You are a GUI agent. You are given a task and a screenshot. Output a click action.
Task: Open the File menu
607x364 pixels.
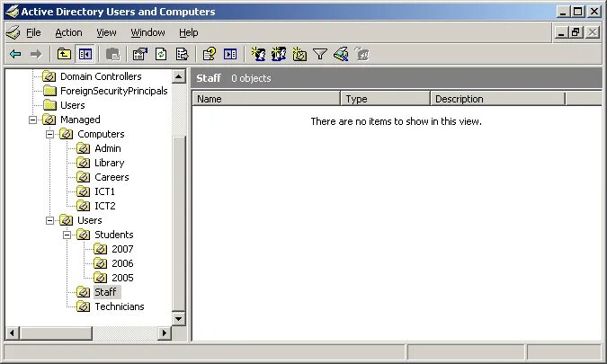(x=33, y=32)
